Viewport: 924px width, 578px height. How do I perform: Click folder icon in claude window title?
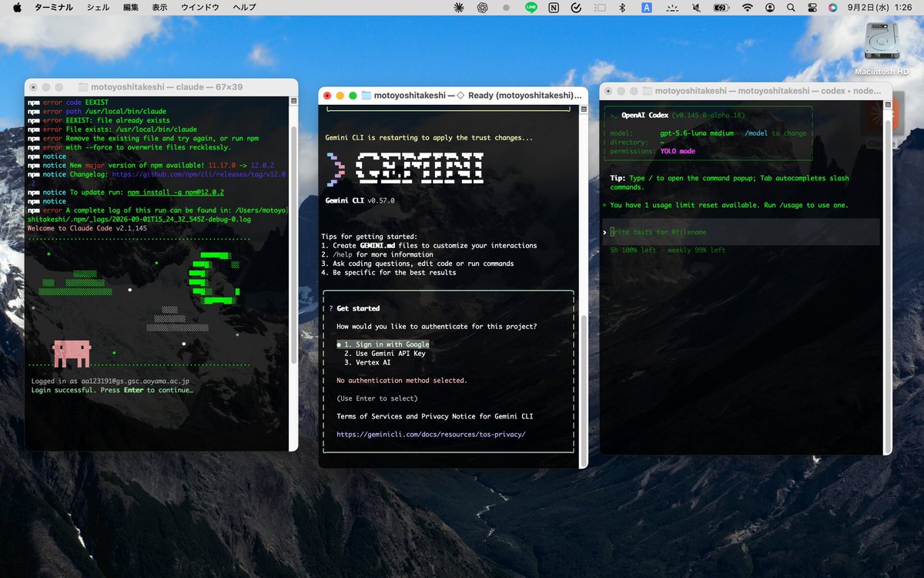(83, 87)
